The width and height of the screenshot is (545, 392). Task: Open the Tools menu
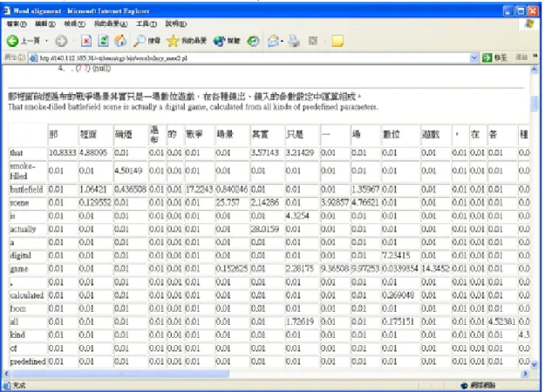point(146,24)
